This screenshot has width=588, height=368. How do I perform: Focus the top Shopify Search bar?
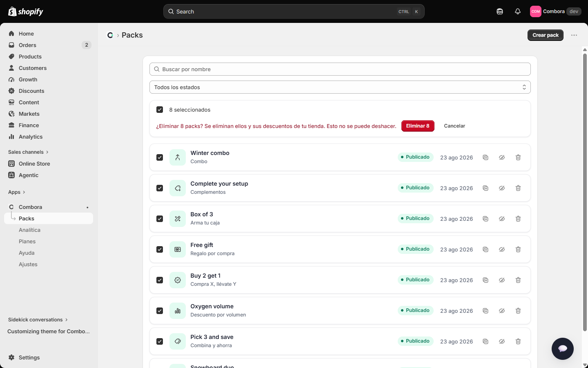(294, 11)
